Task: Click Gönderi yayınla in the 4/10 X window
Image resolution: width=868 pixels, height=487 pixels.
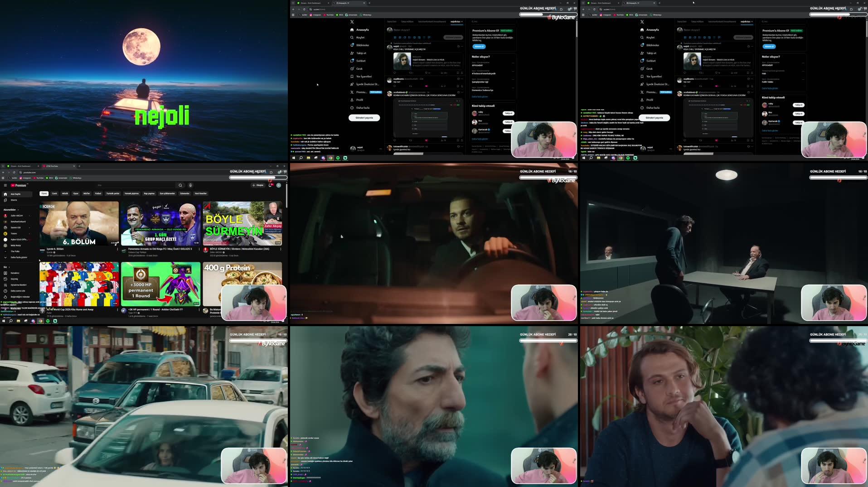Action: (x=364, y=118)
